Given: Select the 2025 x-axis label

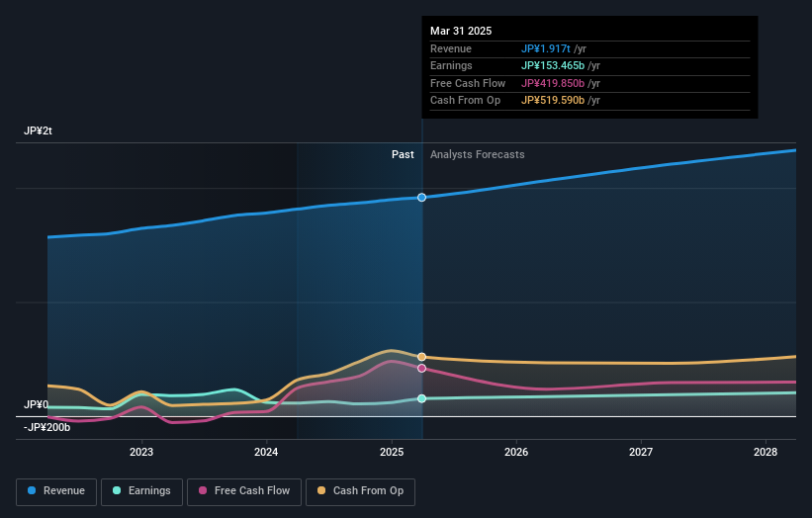Looking at the screenshot, I should (x=392, y=452).
